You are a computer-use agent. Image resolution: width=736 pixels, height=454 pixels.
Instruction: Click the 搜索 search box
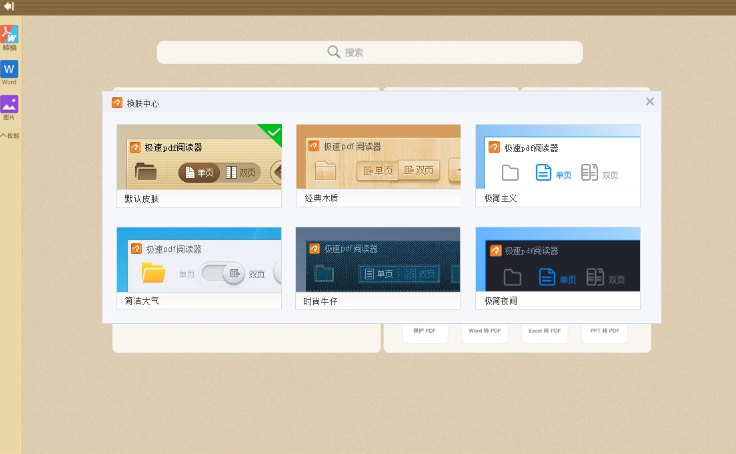click(370, 52)
